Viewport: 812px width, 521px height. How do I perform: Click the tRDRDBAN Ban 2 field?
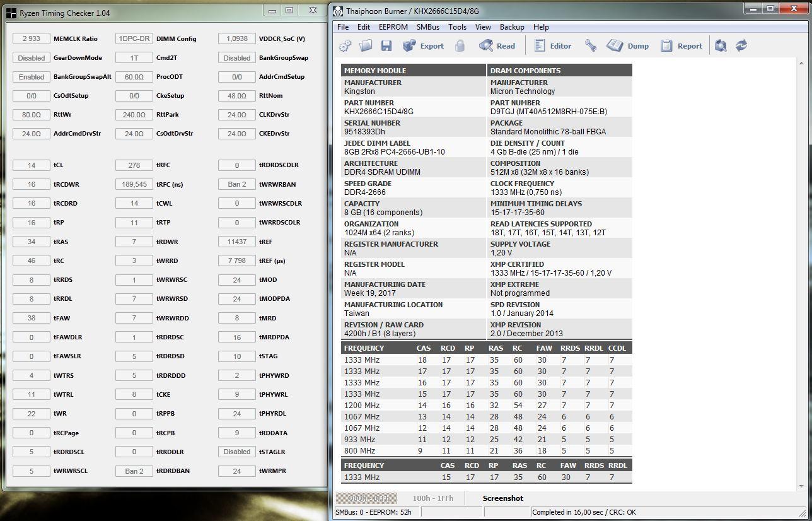click(134, 471)
